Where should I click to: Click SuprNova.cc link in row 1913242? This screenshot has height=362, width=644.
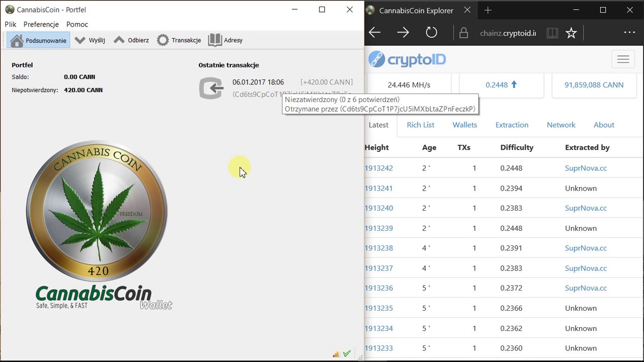coord(586,168)
